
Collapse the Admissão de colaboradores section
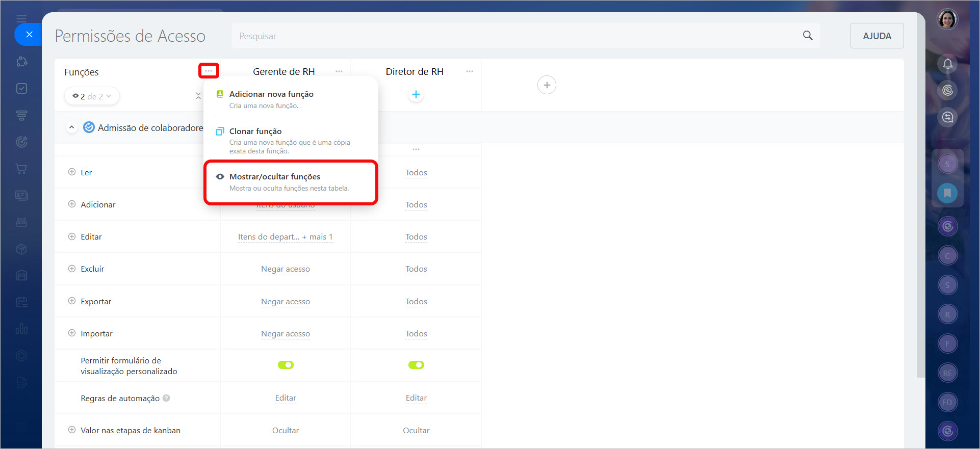[x=71, y=127]
